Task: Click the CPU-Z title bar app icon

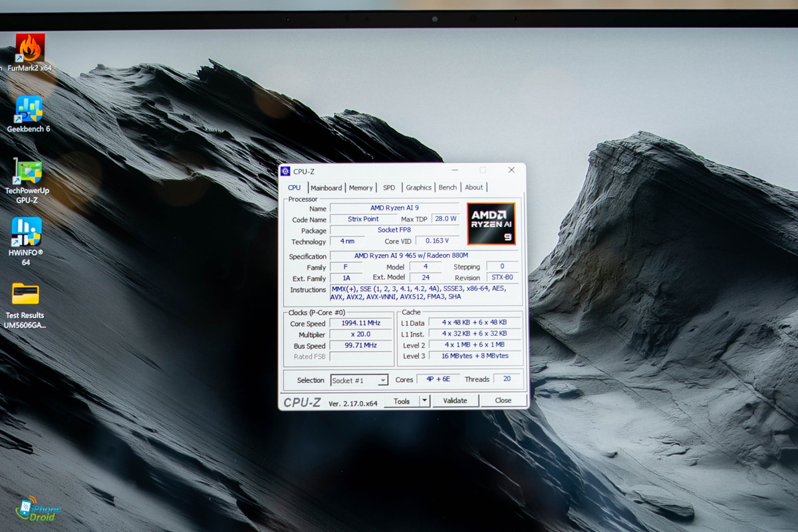Action: (x=285, y=172)
